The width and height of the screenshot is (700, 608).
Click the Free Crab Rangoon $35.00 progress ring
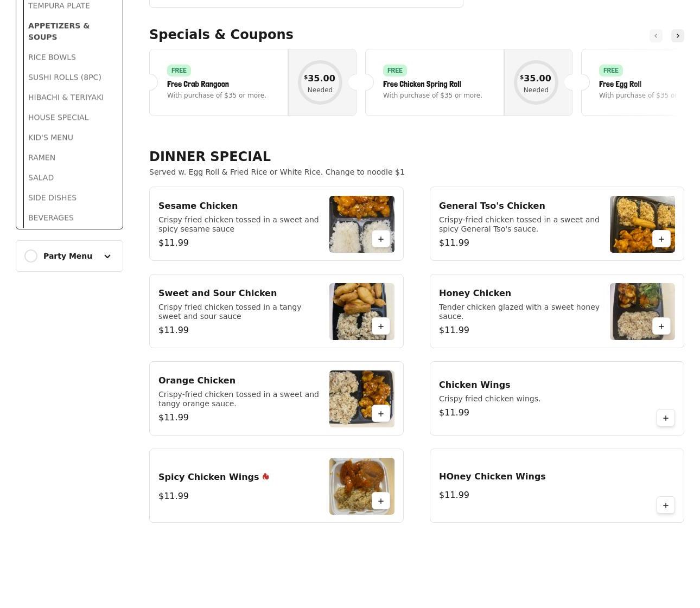point(320,82)
